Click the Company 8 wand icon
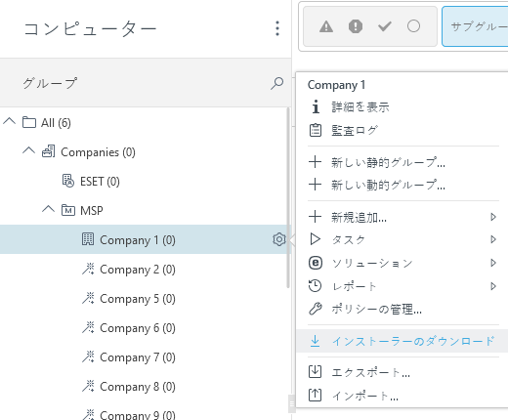 (x=88, y=386)
